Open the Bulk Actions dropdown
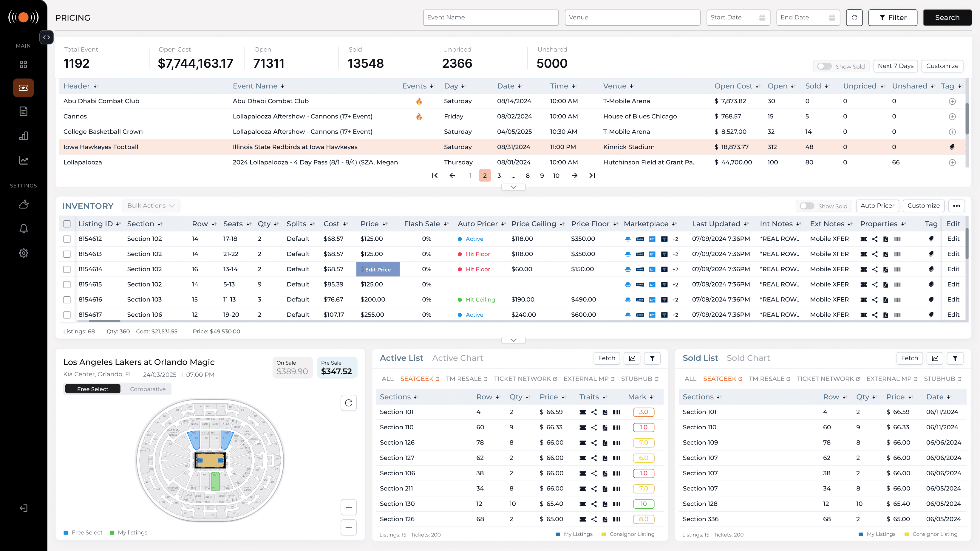 151,206
